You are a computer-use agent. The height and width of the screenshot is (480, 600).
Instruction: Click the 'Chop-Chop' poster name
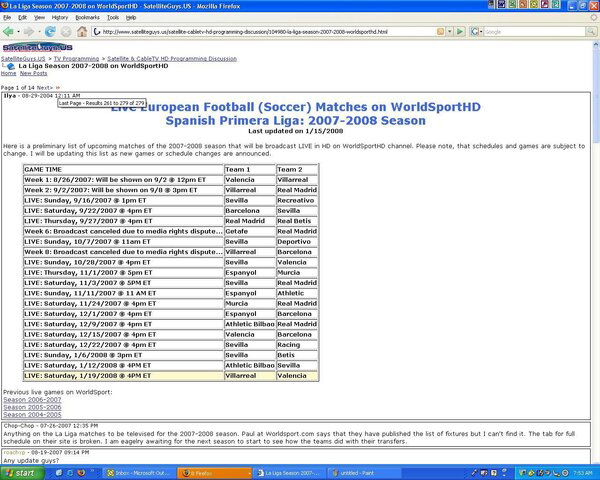point(19,426)
